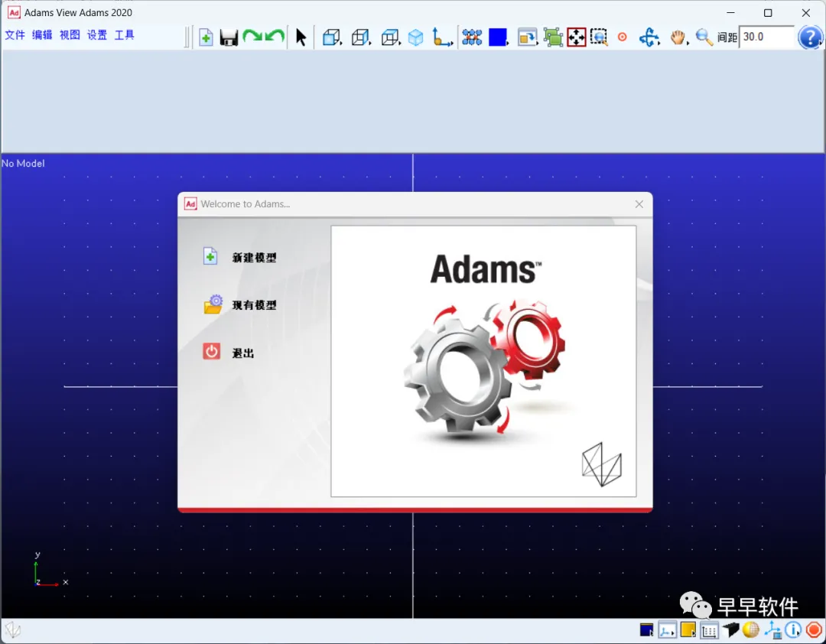Click the green overlapping squares icon
Image resolution: width=826 pixels, height=644 pixels.
tap(553, 37)
